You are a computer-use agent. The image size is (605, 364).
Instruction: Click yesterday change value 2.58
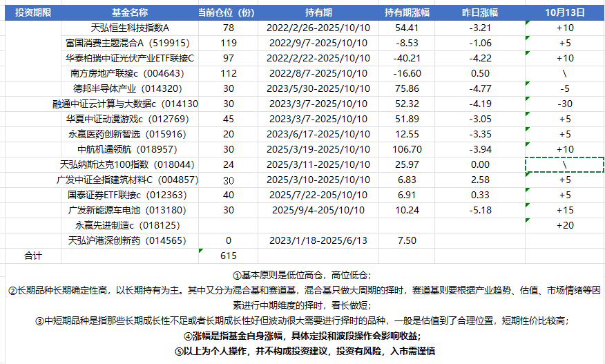480,180
